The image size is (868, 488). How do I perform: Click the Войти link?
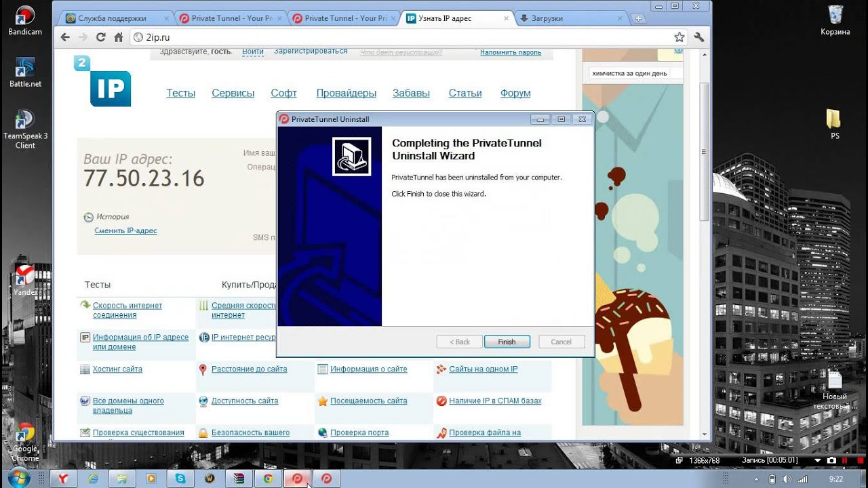253,52
